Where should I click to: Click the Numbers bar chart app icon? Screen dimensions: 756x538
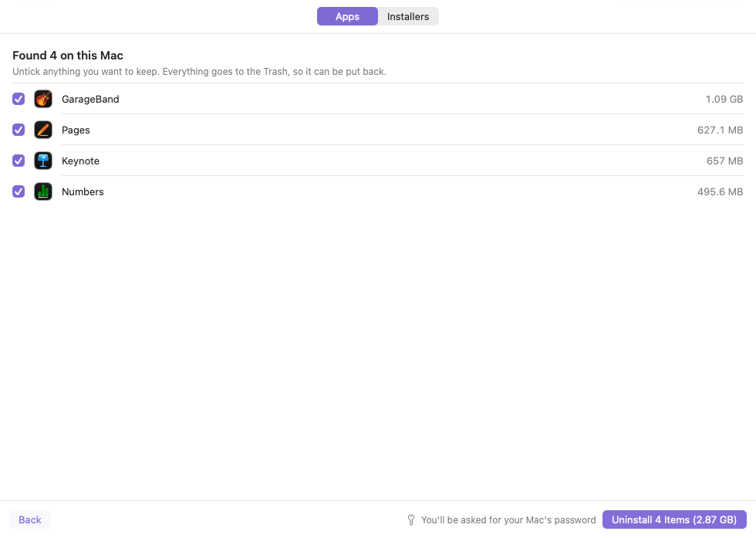tap(43, 191)
